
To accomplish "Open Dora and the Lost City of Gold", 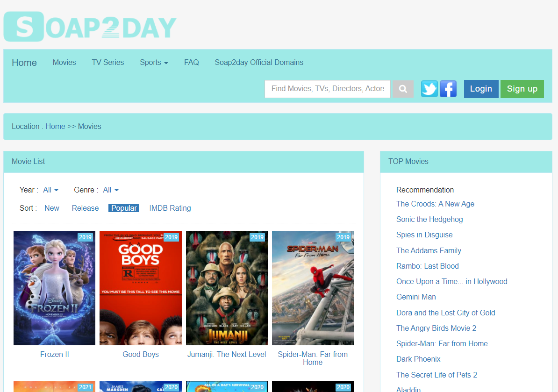I will 446,313.
